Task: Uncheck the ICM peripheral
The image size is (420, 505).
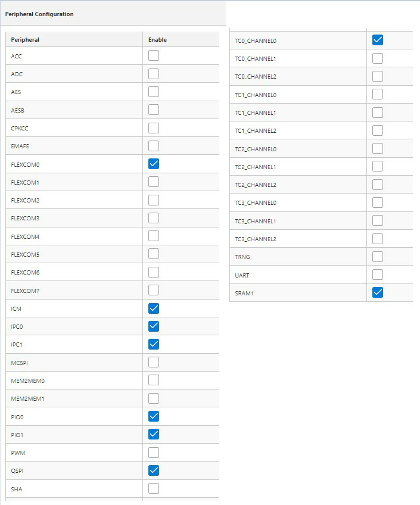Action: pyautogui.click(x=154, y=308)
